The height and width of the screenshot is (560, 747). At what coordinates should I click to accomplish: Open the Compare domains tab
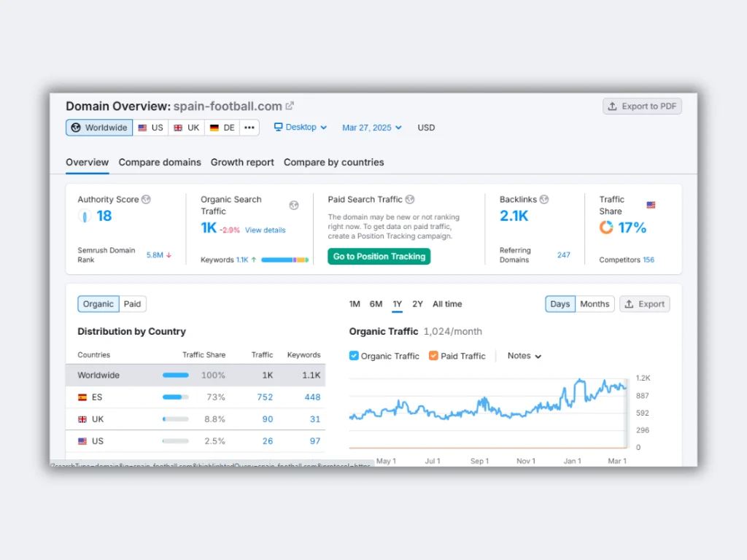160,163
